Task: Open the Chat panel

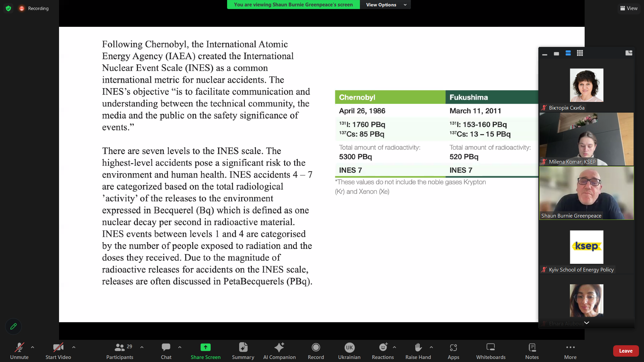Action: pyautogui.click(x=166, y=351)
